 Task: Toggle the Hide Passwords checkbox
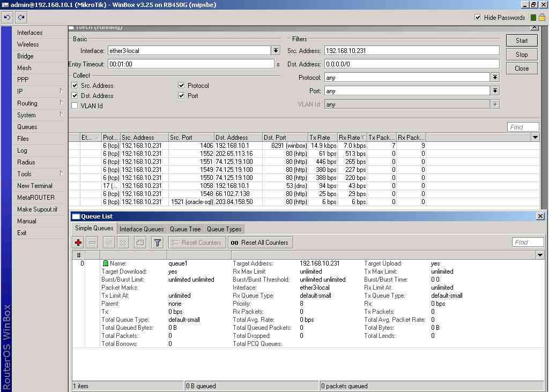pos(478,18)
